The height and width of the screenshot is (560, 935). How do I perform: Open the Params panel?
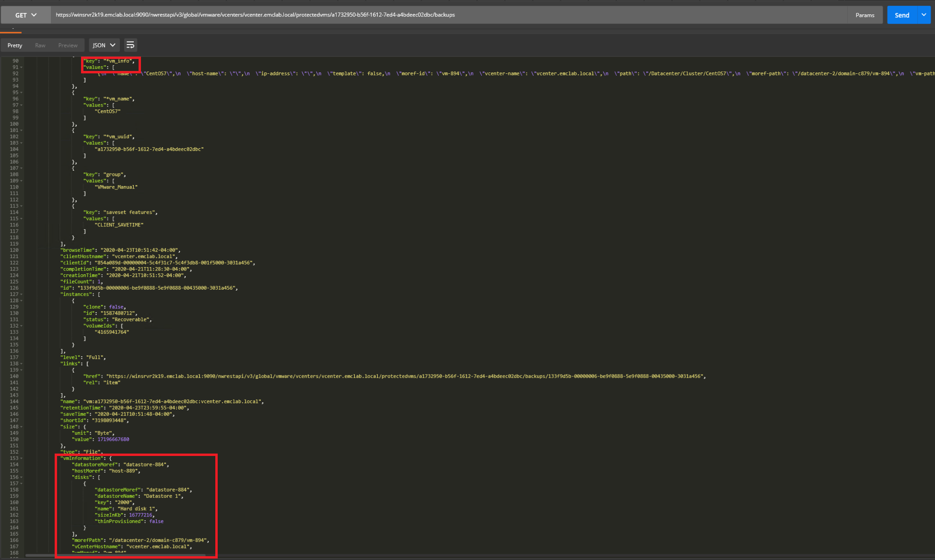(865, 15)
